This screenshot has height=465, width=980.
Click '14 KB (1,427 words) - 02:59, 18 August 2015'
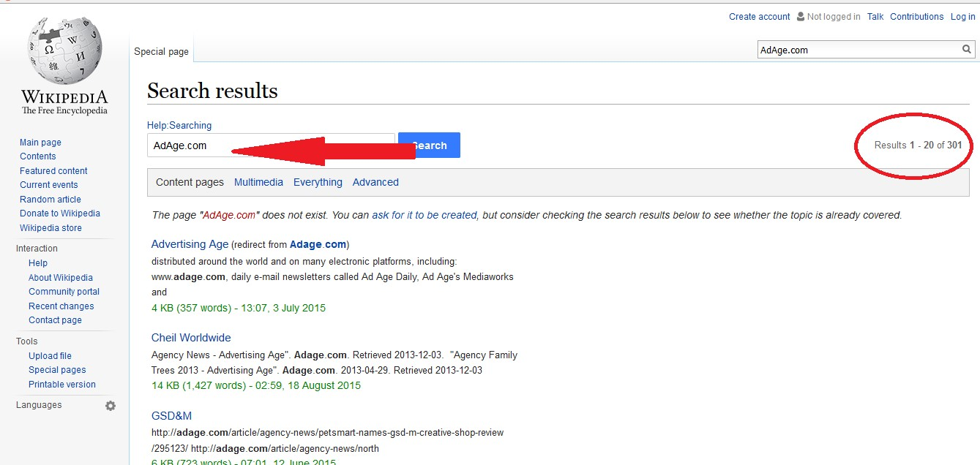[256, 385]
